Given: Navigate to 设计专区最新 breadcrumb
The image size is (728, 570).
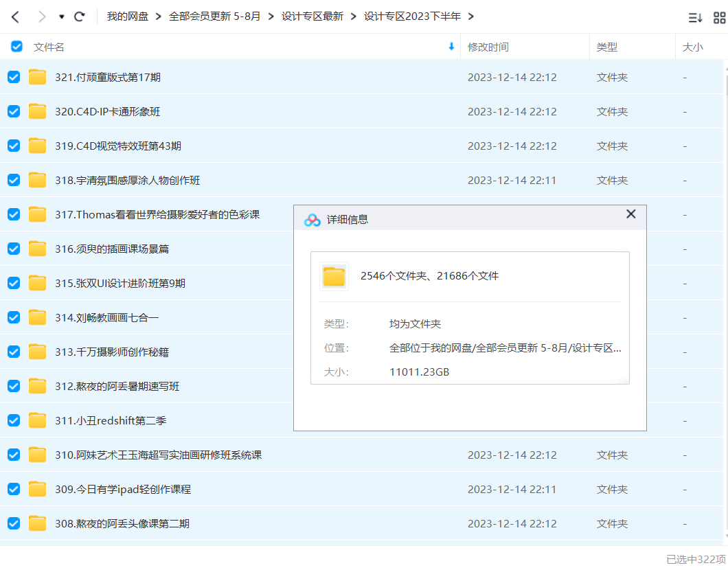Looking at the screenshot, I should tap(313, 16).
